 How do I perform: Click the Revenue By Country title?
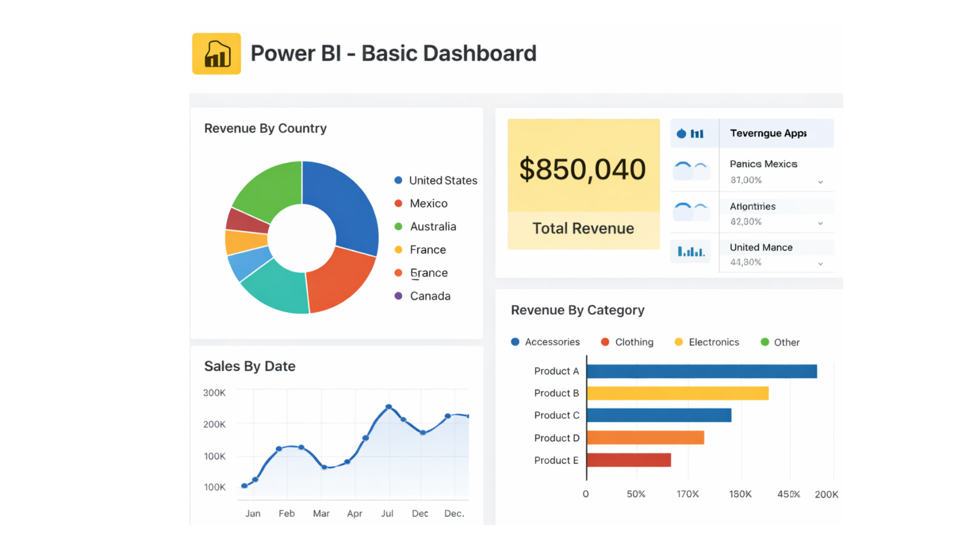click(x=265, y=129)
